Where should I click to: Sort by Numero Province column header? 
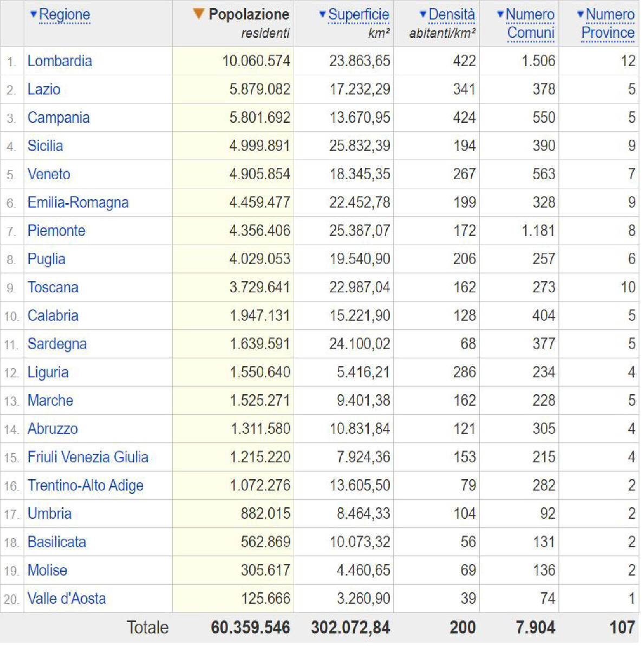coord(608,23)
